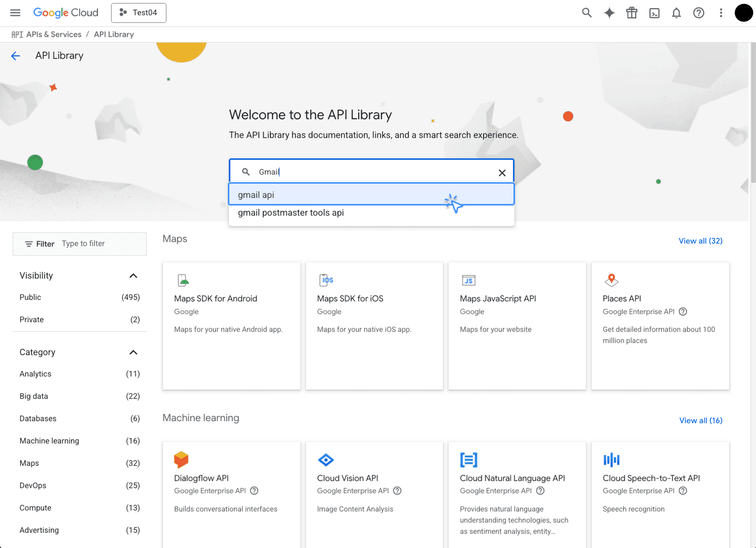Viewport: 756px width, 548px height.
Task: Open the free trial gift icon
Action: click(x=632, y=13)
